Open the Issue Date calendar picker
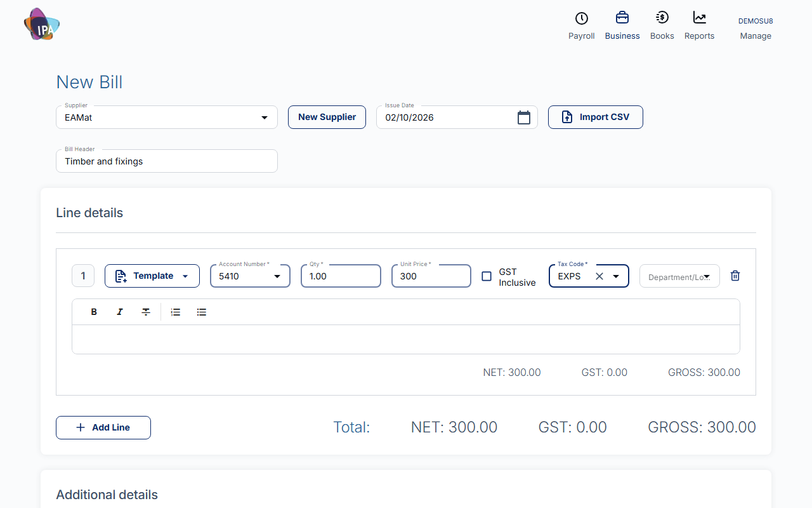 click(x=524, y=117)
